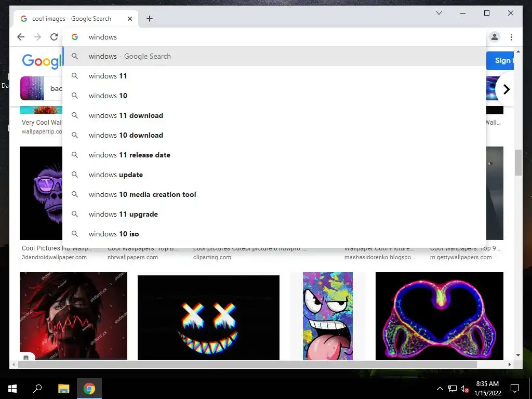Screen dimensions: 532x399
Task: Open a new tab with the plus button
Action: pos(150,19)
